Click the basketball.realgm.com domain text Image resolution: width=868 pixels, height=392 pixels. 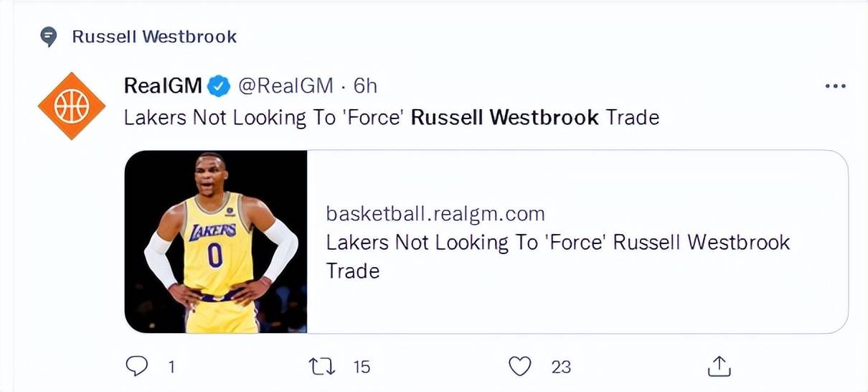point(435,214)
